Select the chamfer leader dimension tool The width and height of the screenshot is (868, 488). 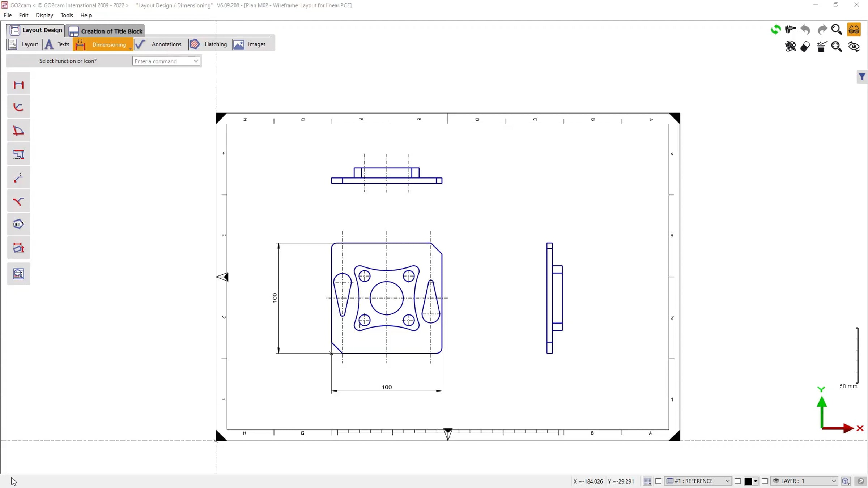(18, 201)
